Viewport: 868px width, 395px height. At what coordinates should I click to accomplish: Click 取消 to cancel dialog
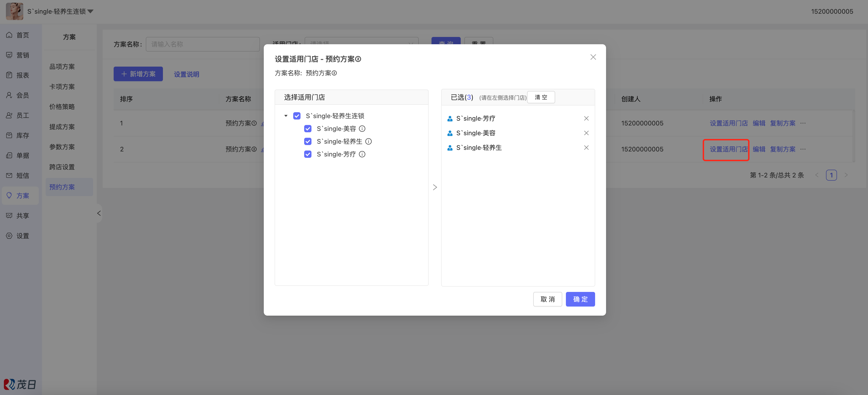coord(547,299)
